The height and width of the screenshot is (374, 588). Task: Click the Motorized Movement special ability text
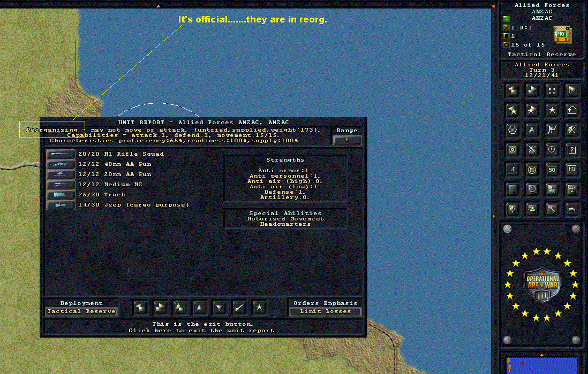click(x=285, y=219)
